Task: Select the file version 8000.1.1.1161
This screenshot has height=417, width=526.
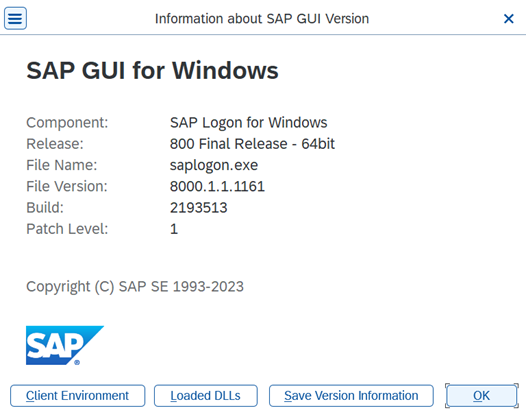Action: click(x=217, y=187)
